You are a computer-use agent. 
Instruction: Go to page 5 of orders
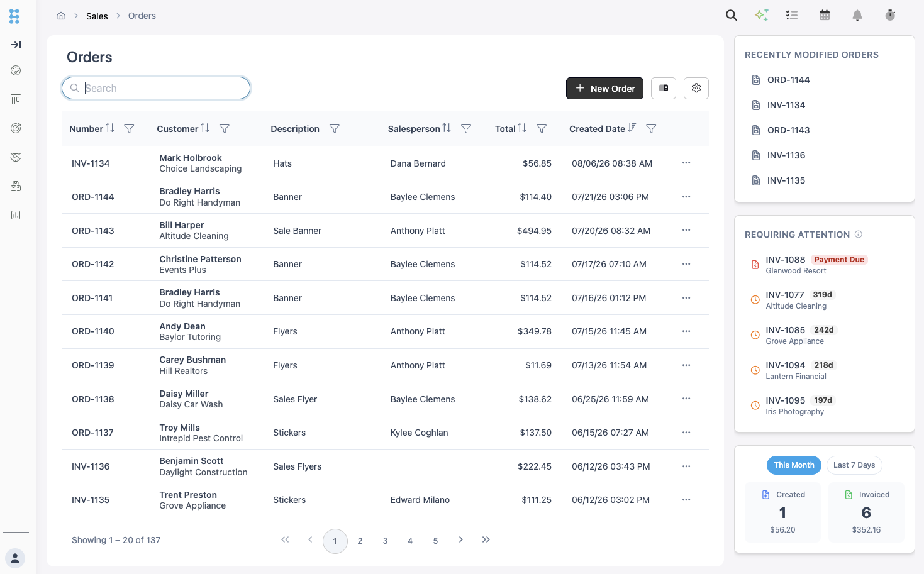click(435, 541)
